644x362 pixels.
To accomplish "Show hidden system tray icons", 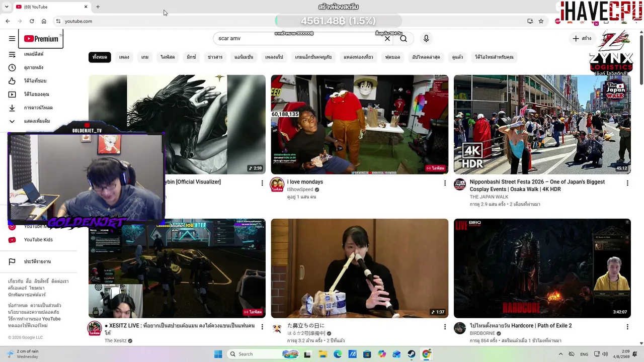I will pos(560,354).
